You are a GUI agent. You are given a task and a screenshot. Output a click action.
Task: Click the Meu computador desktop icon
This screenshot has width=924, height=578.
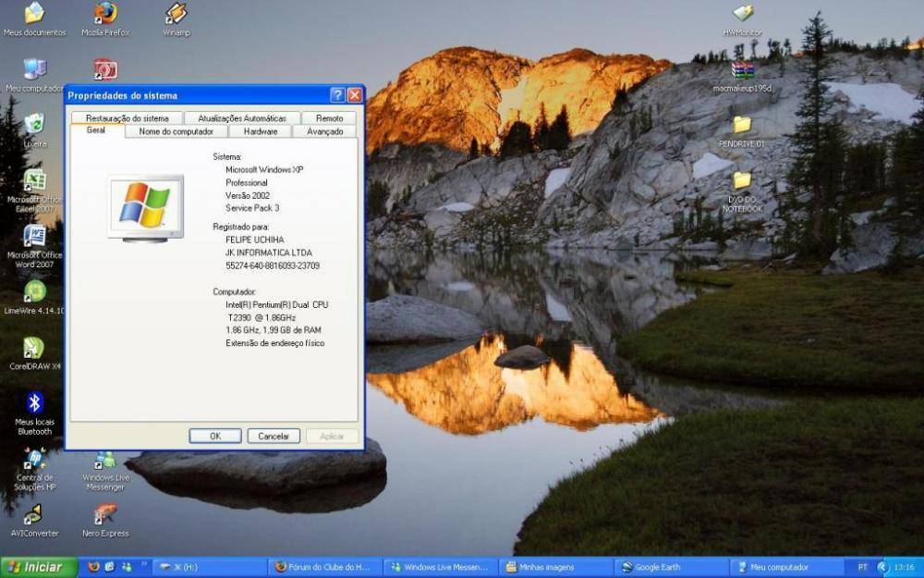click(x=35, y=75)
